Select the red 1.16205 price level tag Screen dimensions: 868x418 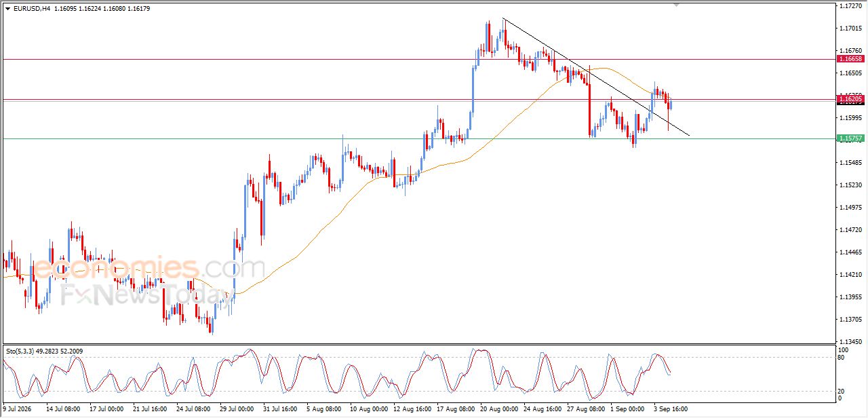pyautogui.click(x=851, y=99)
